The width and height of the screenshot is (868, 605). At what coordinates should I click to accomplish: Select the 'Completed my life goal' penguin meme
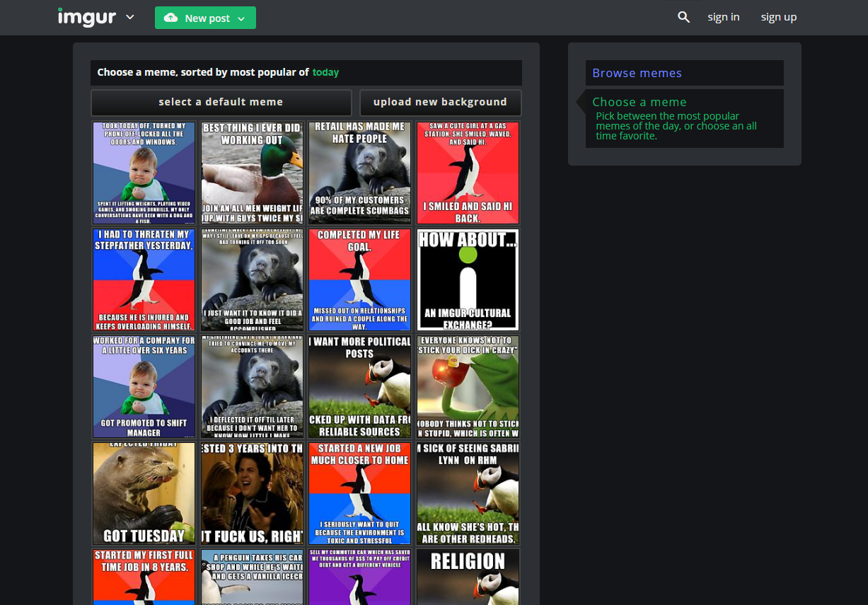(x=359, y=280)
